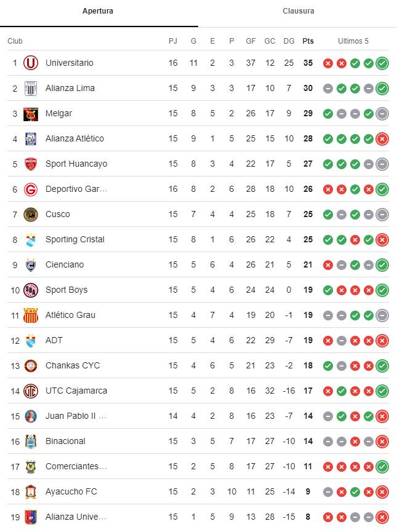Click the Universitario club crest

pyautogui.click(x=31, y=63)
